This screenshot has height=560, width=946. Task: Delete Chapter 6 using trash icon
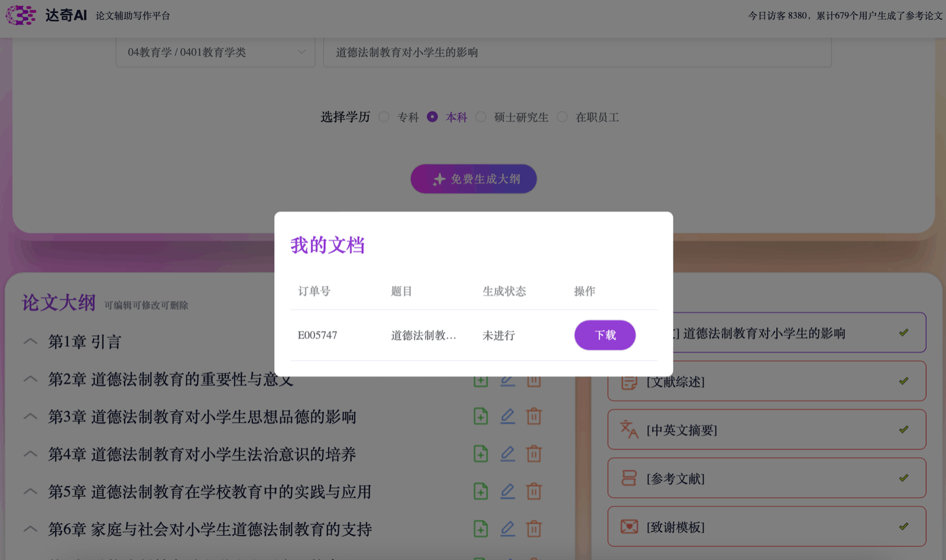[x=534, y=529]
